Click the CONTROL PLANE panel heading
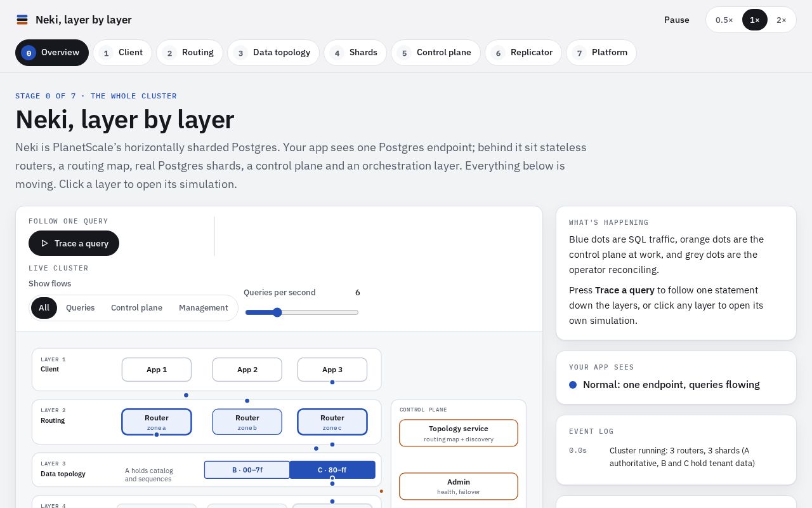The height and width of the screenshot is (508, 812). (x=423, y=410)
